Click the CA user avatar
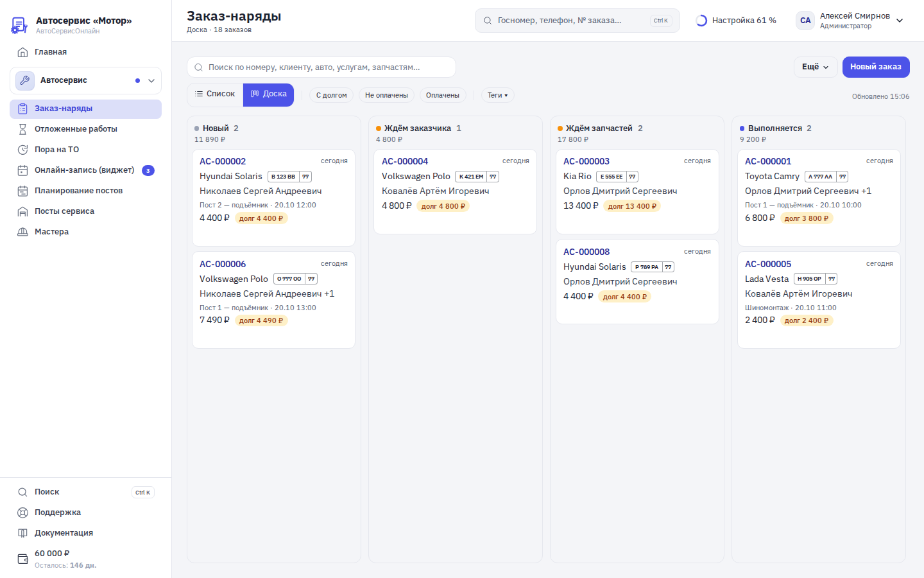924x578 pixels. coord(805,21)
